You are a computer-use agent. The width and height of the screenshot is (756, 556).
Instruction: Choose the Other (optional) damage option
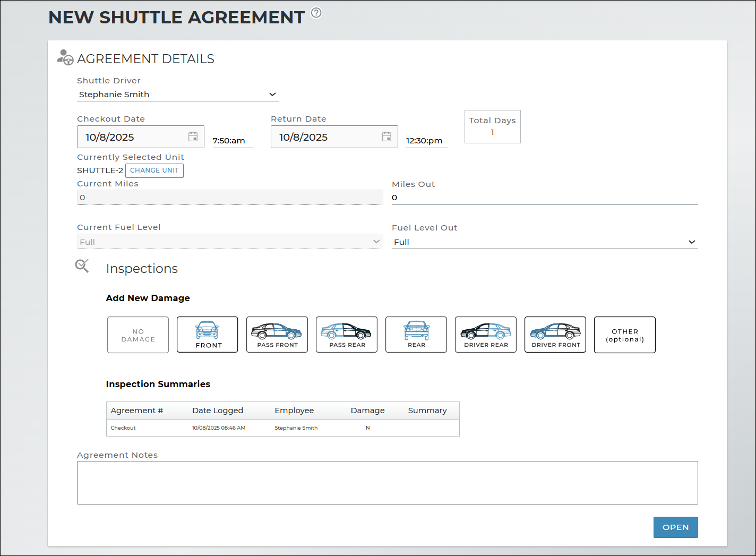624,335
